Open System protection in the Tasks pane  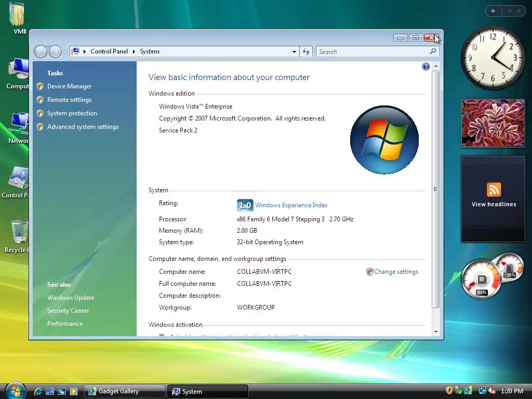click(x=72, y=113)
